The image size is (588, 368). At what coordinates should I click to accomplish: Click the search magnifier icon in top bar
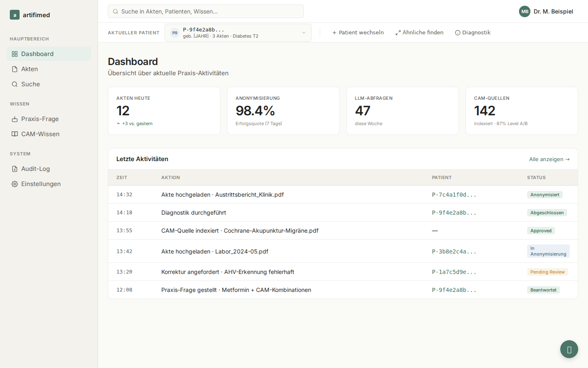tap(116, 11)
